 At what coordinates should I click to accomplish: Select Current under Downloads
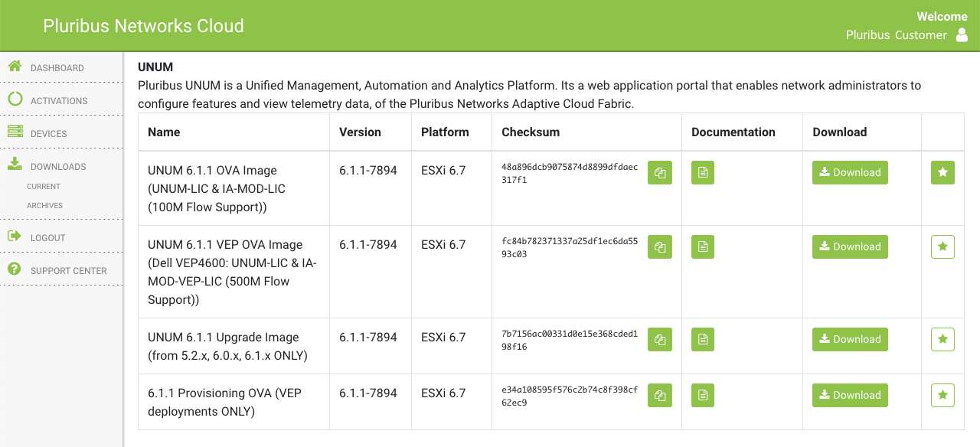(x=44, y=186)
